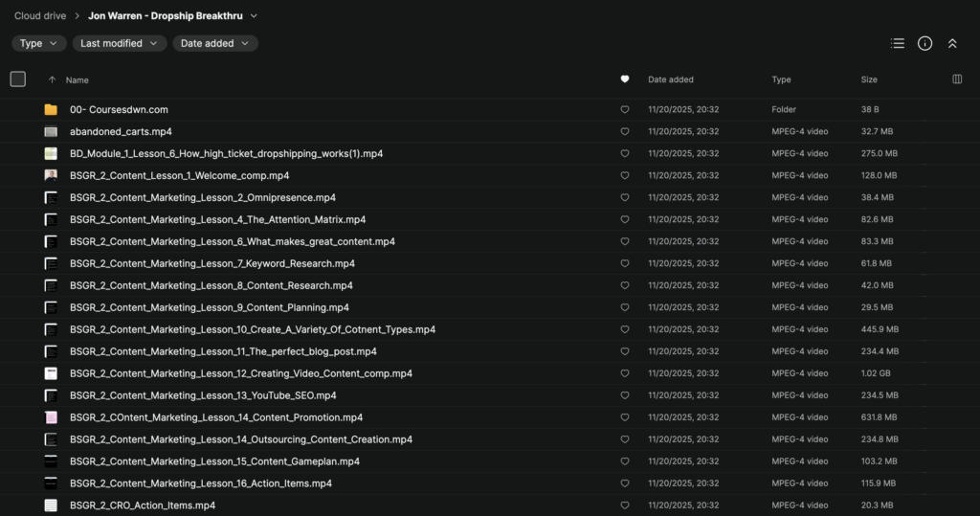Click the sort arrow beside Name

[x=52, y=80]
